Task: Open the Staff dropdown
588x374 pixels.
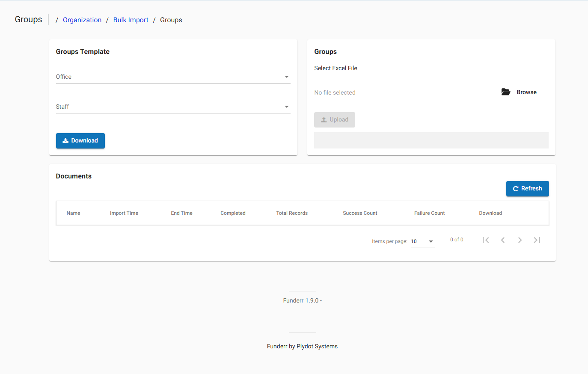Action: coord(173,107)
